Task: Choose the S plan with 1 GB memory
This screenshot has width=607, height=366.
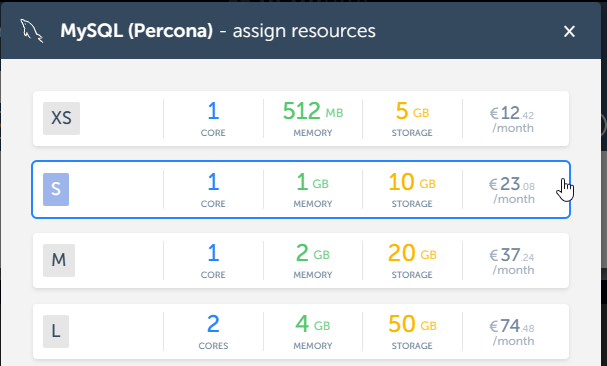Action: click(301, 189)
